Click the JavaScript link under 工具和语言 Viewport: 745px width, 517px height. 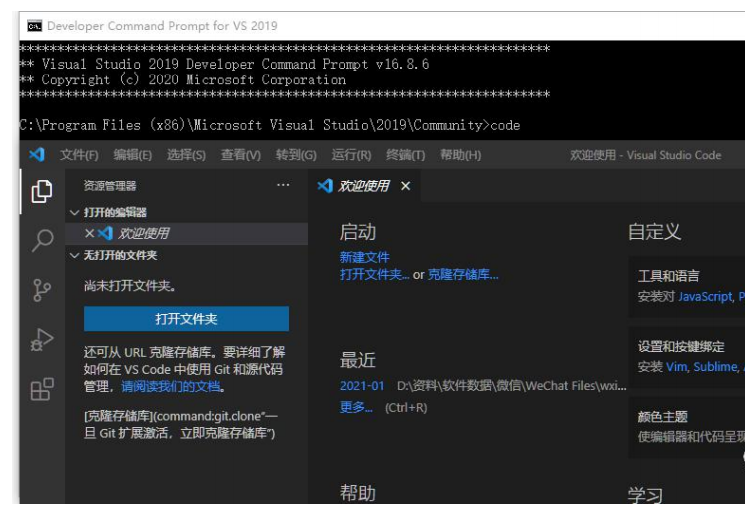tap(706, 297)
